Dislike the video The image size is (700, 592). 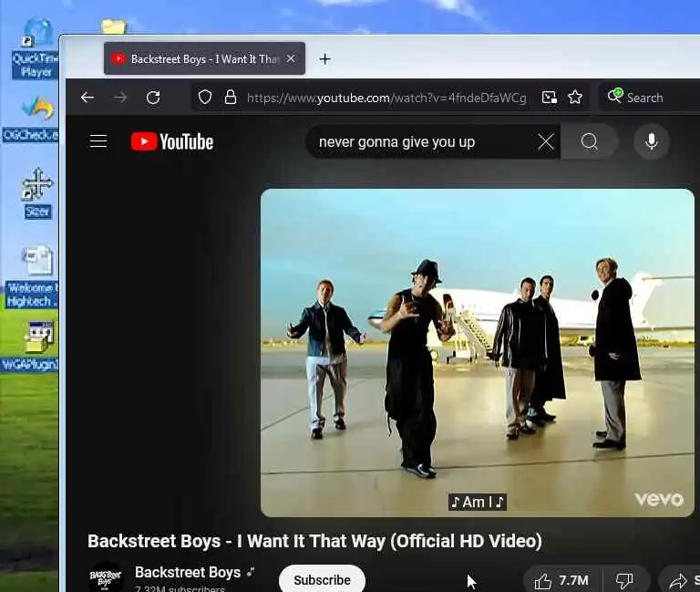(x=624, y=580)
